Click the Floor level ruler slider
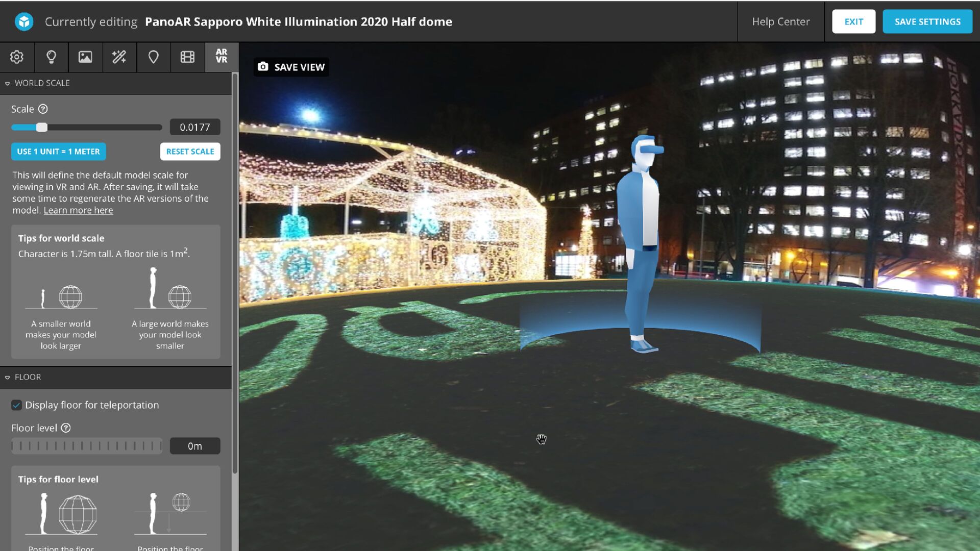The image size is (980, 551). (x=87, y=446)
